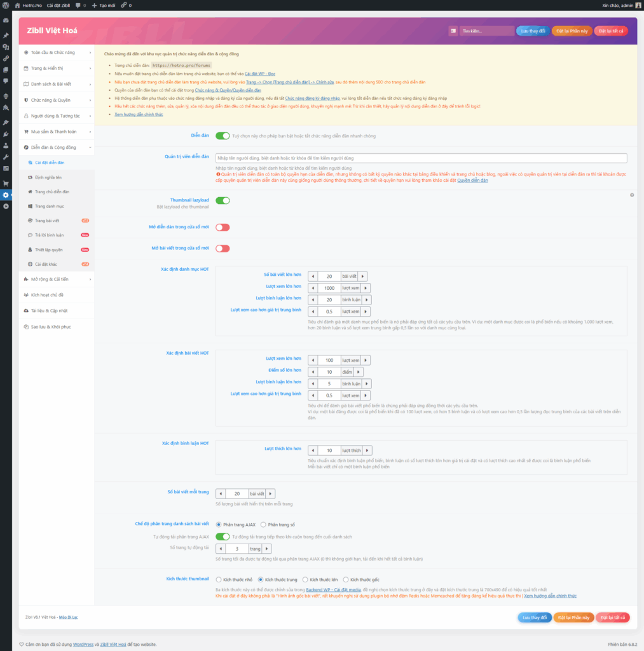This screenshot has height=651, width=644.
Task: Expand Mở rộng & Cải tiến section
Action: click(x=57, y=279)
